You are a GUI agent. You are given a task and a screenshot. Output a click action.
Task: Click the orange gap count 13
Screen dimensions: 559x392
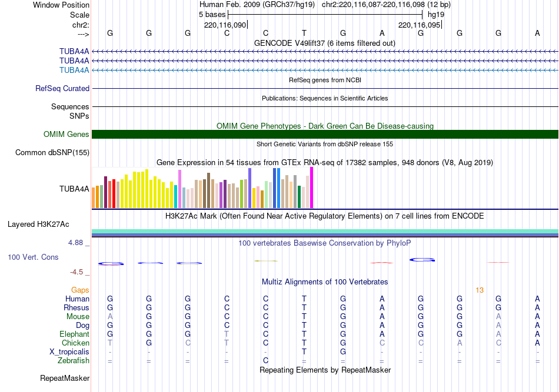(480, 290)
